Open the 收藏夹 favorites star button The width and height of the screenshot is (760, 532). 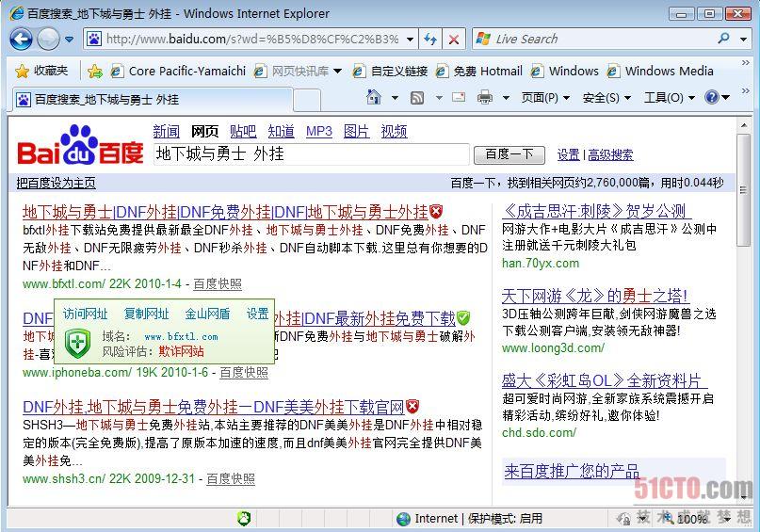[x=41, y=72]
